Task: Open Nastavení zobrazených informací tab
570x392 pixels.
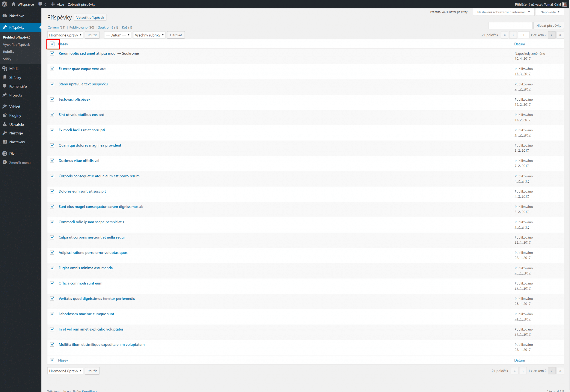Action: (x=503, y=12)
